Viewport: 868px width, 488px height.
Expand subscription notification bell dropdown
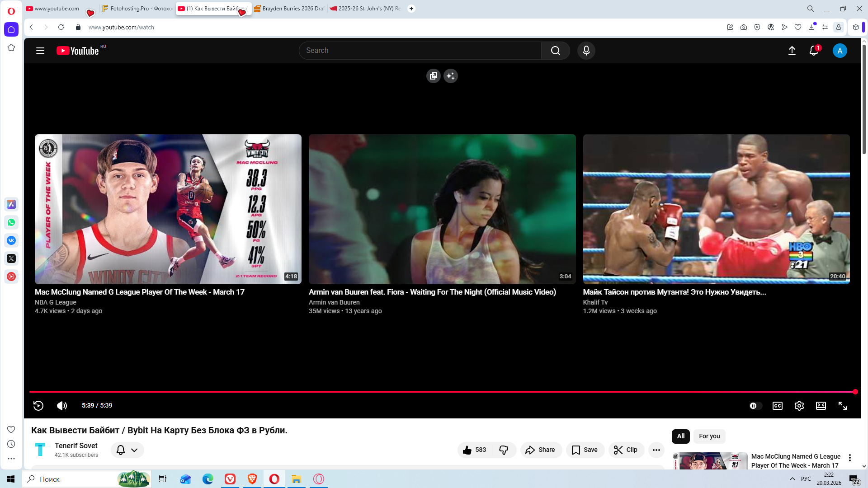127,450
